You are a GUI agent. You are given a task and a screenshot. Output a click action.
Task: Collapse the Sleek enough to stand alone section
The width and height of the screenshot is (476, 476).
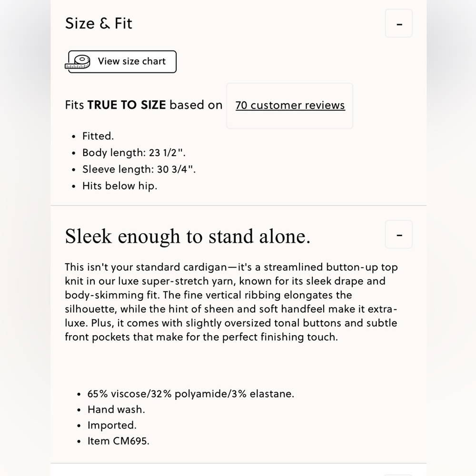398,234
